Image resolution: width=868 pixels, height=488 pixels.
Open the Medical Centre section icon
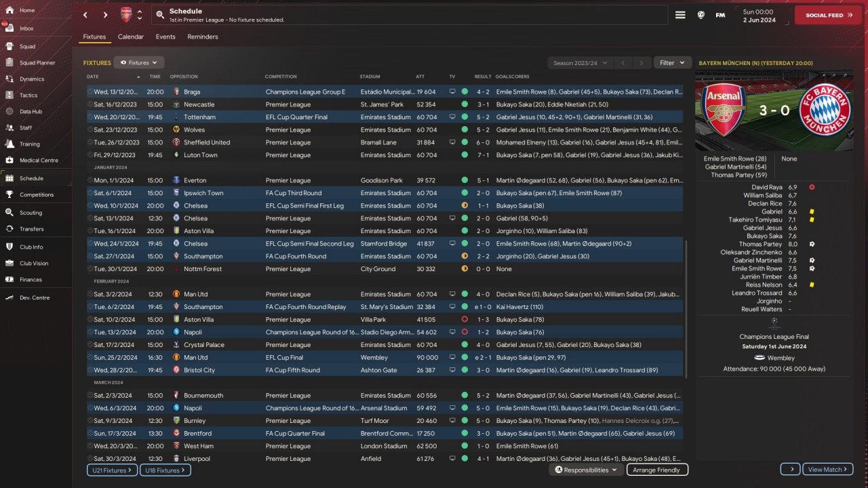pos(9,161)
